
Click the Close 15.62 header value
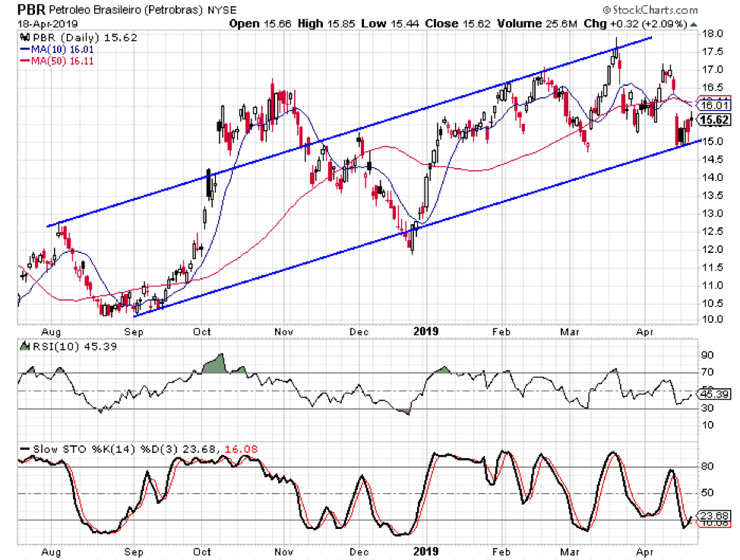458,24
